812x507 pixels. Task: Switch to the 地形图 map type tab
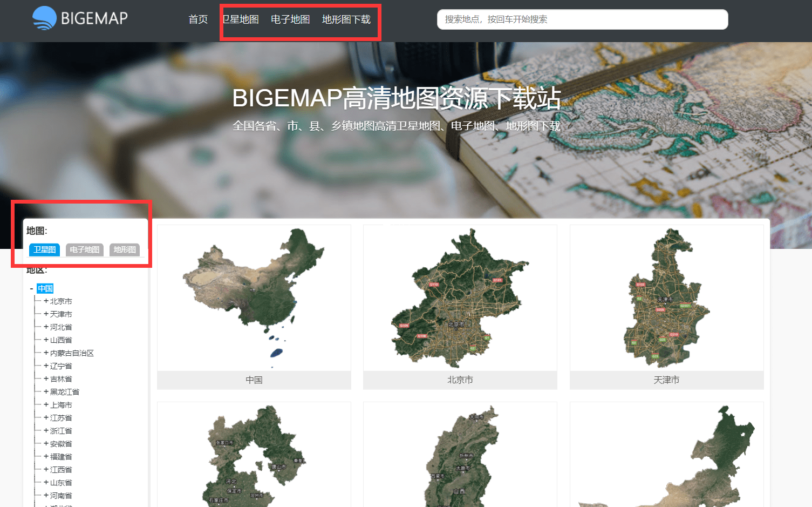click(x=125, y=249)
